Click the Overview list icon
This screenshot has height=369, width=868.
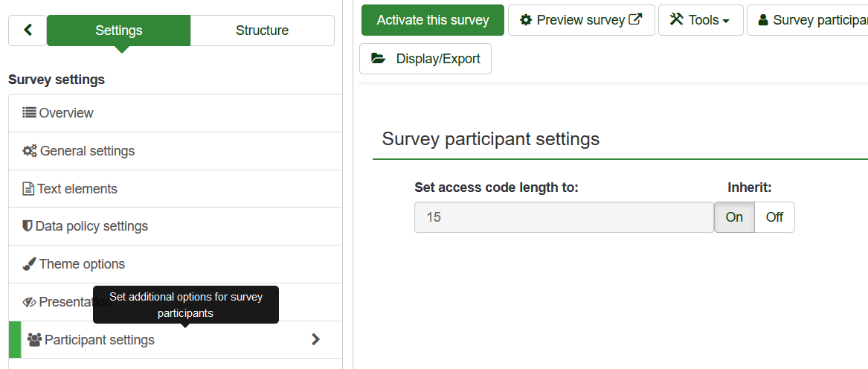pos(29,113)
